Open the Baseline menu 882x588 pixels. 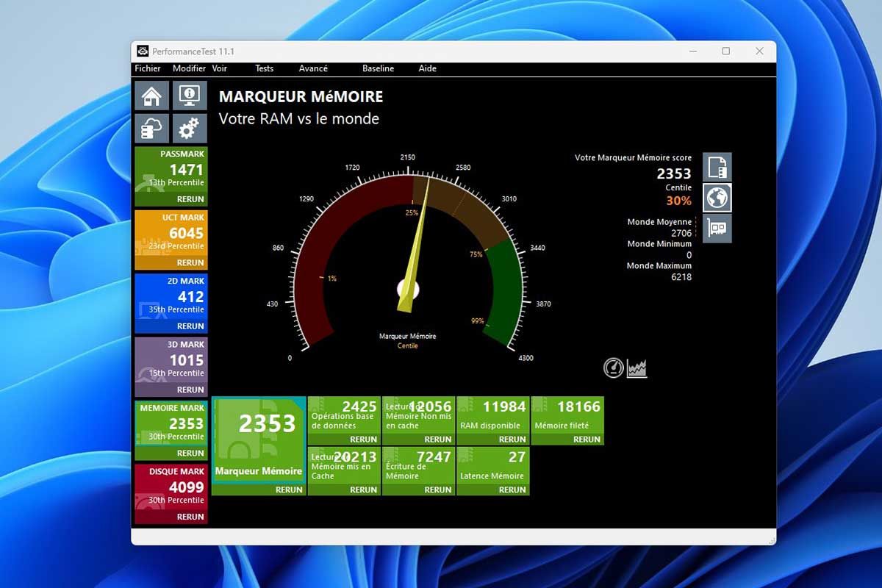click(378, 68)
